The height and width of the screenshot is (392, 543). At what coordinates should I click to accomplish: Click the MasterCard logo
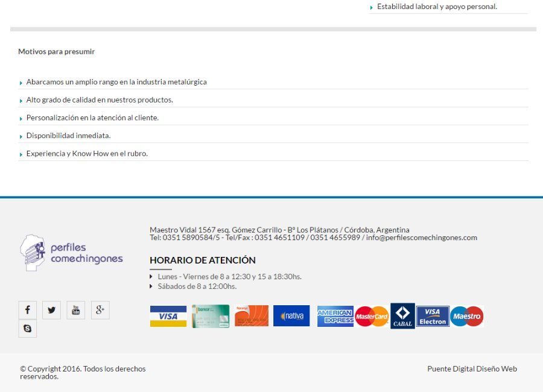pos(372,316)
